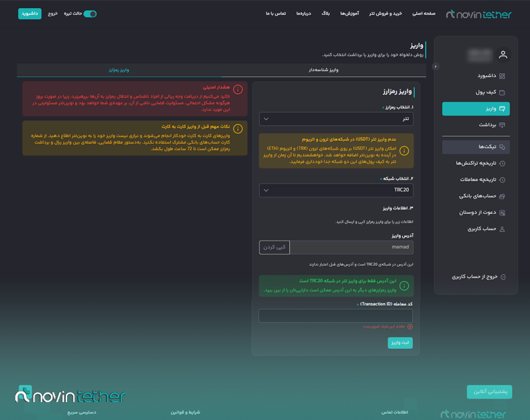Image resolution: width=530 pixels, height=420 pixels.
Task: Click the bank accounts icon
Action: click(502, 196)
